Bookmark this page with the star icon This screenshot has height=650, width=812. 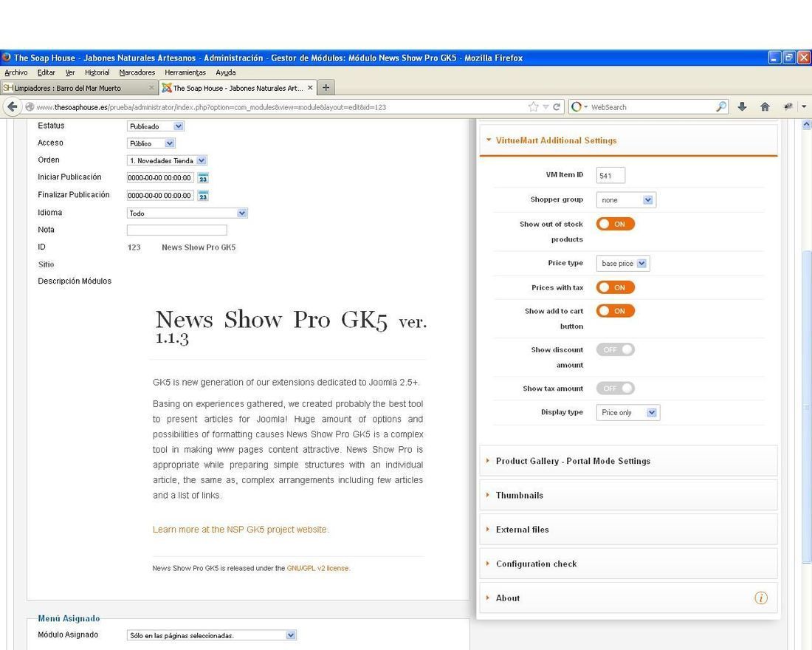pos(534,107)
